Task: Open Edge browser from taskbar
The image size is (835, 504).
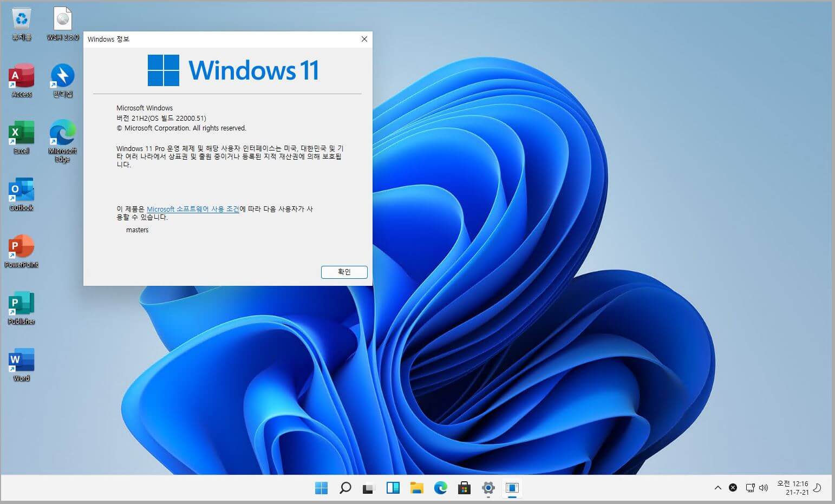Action: (440, 488)
